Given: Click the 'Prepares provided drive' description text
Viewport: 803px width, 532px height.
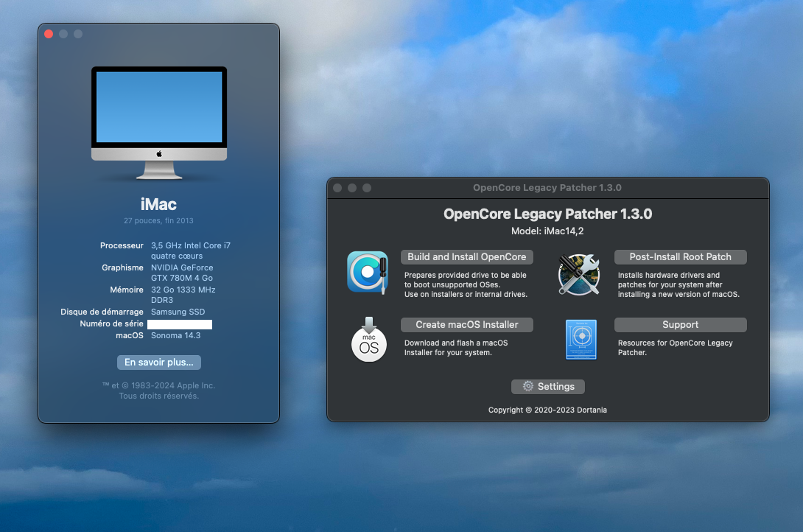Looking at the screenshot, I should point(466,284).
